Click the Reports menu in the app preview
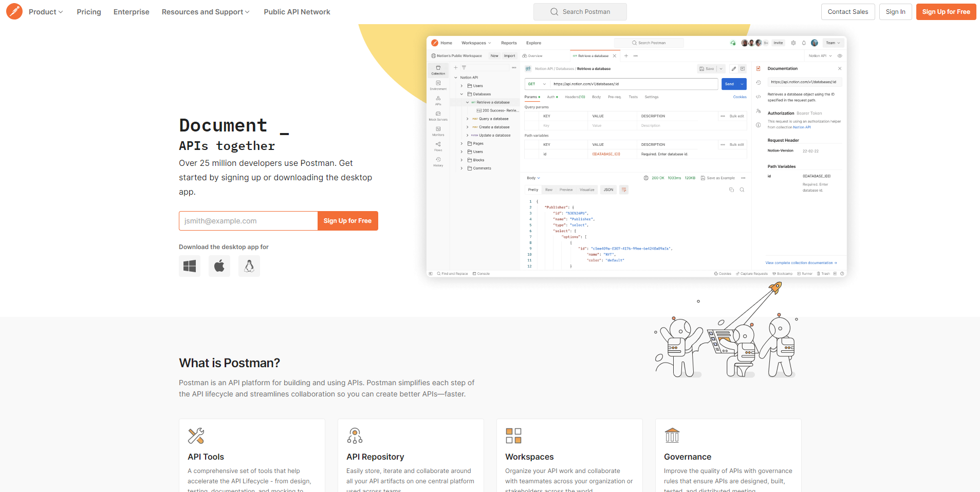980x492 pixels. click(x=509, y=43)
